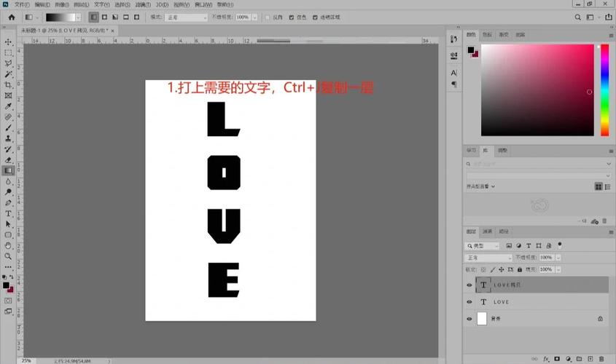The width and height of the screenshot is (616, 364).
Task: Select the Hand tool
Action: [8, 245]
